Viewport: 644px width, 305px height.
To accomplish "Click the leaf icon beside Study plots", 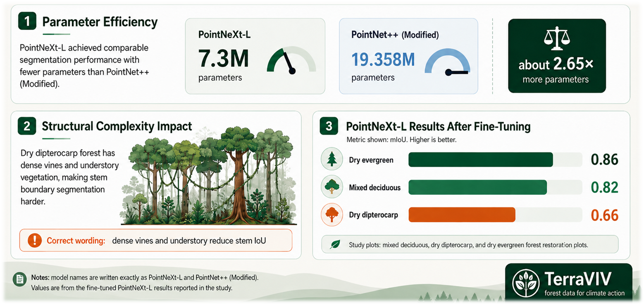I will click(x=335, y=245).
